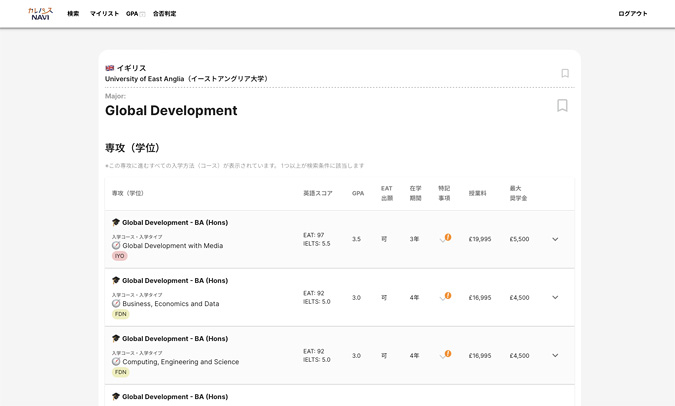Click the EAT 出願 column header
675x406 pixels.
[387, 193]
